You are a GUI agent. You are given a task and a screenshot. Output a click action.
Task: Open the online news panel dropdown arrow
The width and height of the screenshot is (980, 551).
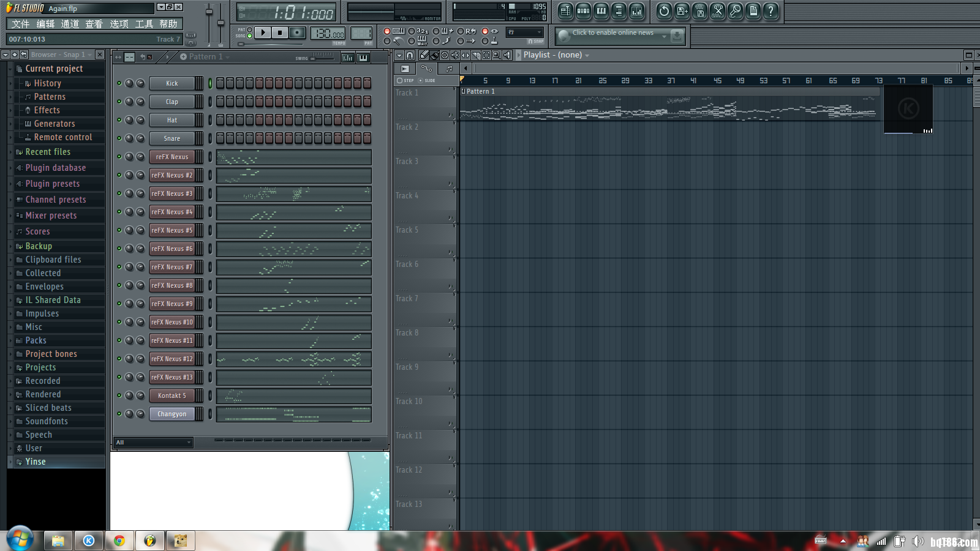point(664,36)
